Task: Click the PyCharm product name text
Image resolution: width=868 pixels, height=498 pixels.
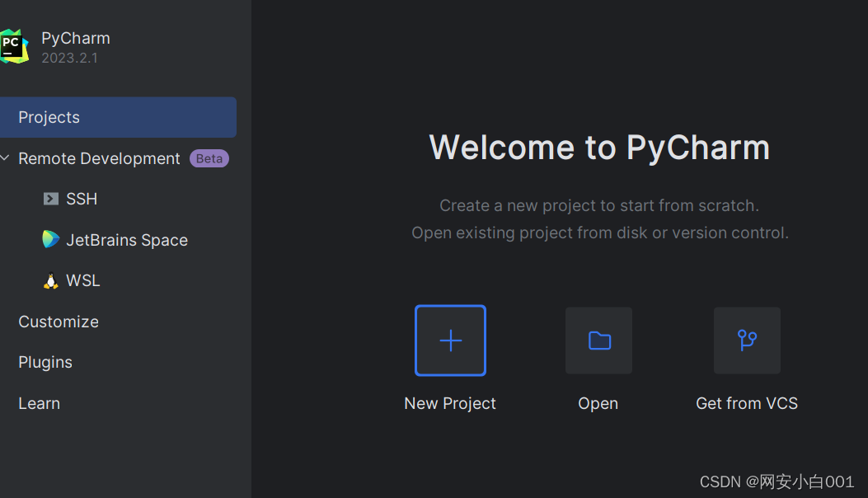Action: tap(76, 38)
